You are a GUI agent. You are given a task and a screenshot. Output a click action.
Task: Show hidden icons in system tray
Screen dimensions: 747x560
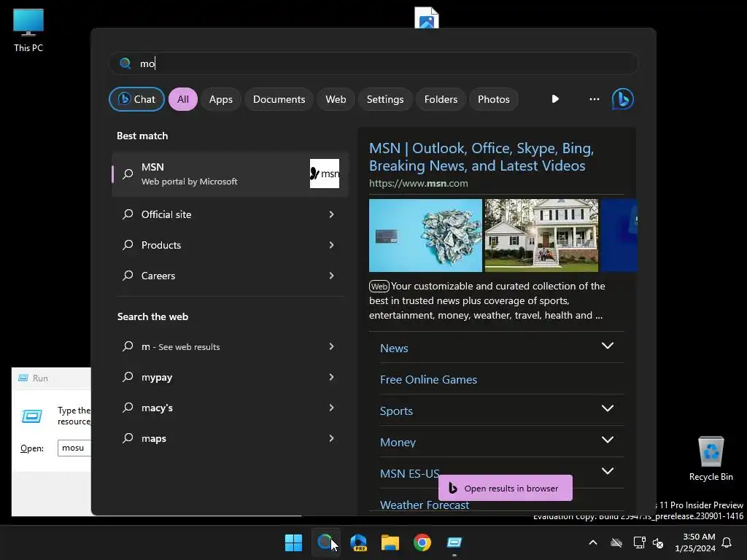(x=593, y=542)
